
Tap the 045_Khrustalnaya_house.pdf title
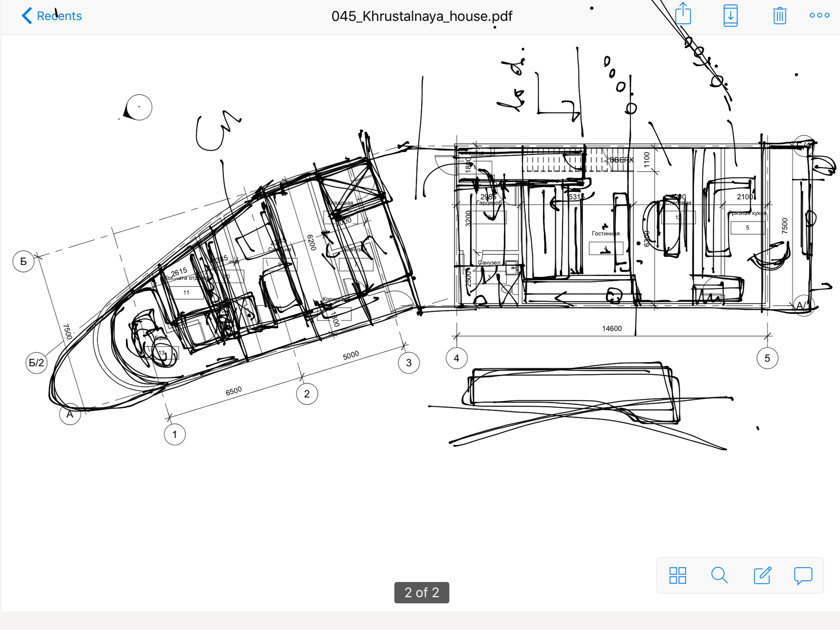pos(421,16)
